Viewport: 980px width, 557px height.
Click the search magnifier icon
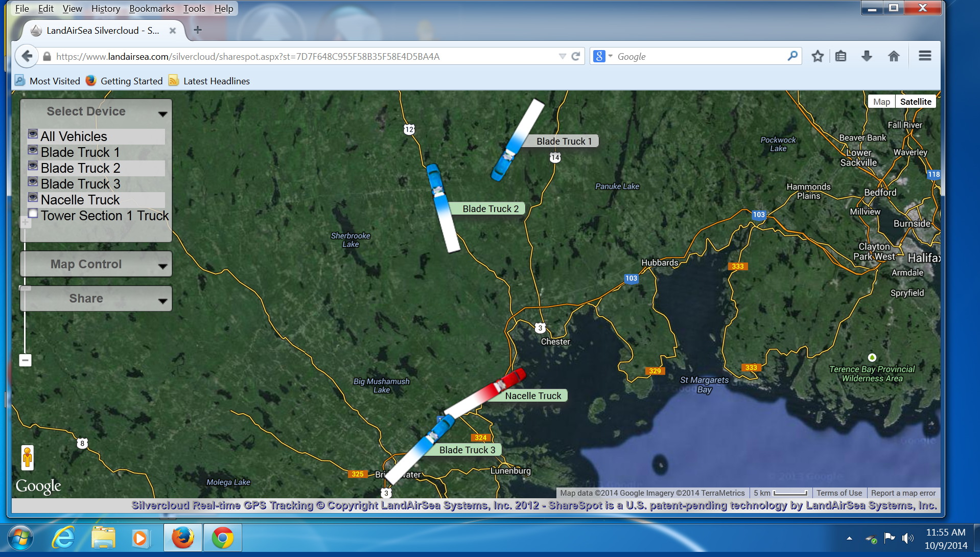pyautogui.click(x=792, y=56)
